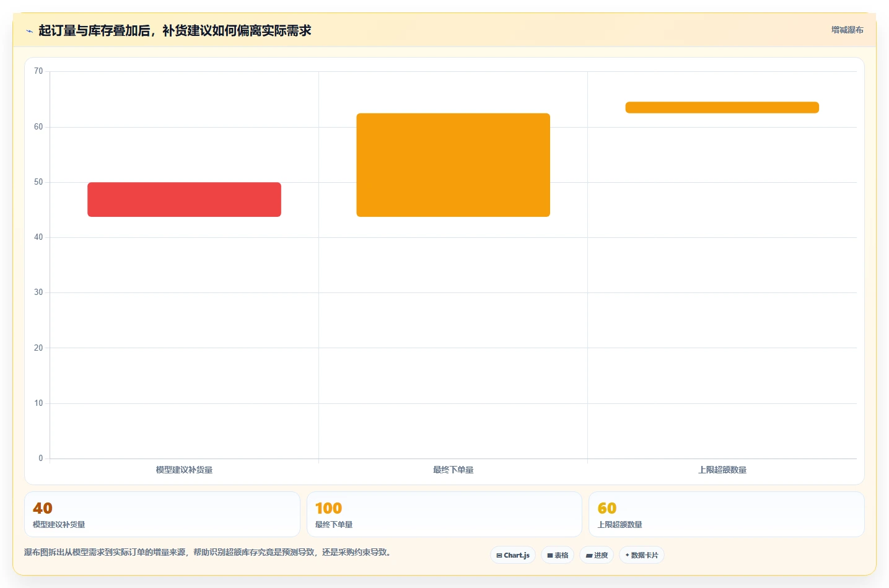Viewport: 889px width, 588px height.
Task: Click the y-axis value 70
Action: coord(38,71)
